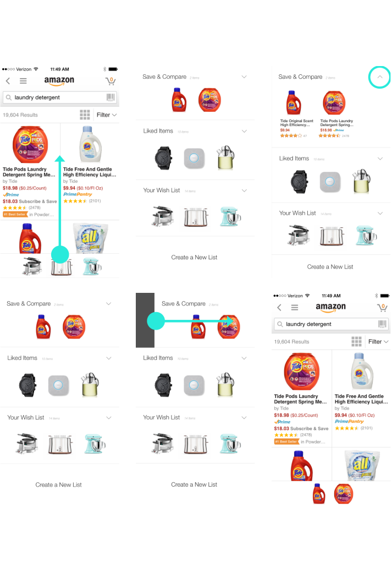This screenshot has width=392, height=578.
Task: Open Filter dropdown in bottom-right screen
Action: pos(378,342)
